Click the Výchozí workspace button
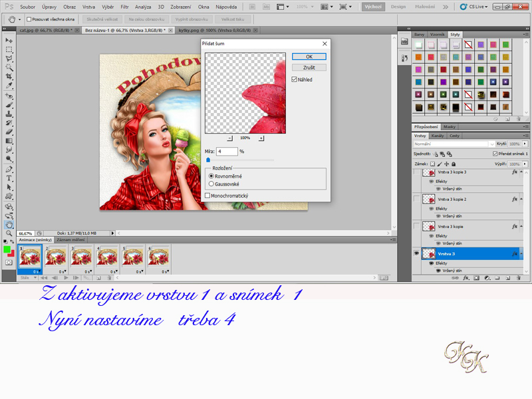Screen dimensions: 532x399 373,7
